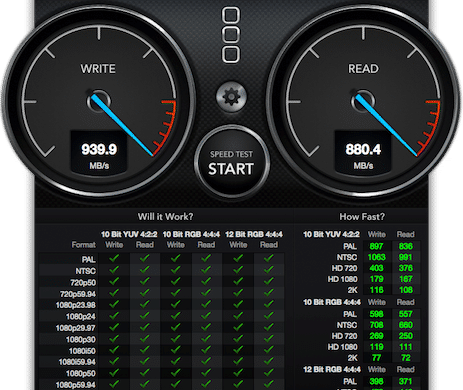The width and height of the screenshot is (463, 390).
Task: Click the 557 PAL read value
Action: pyautogui.click(x=406, y=314)
